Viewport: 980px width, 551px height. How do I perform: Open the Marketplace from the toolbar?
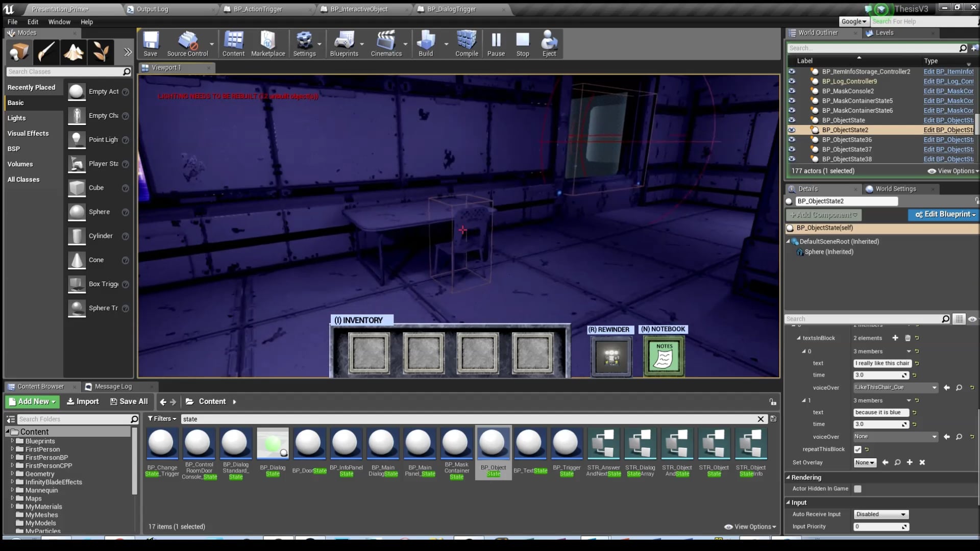[x=267, y=44]
